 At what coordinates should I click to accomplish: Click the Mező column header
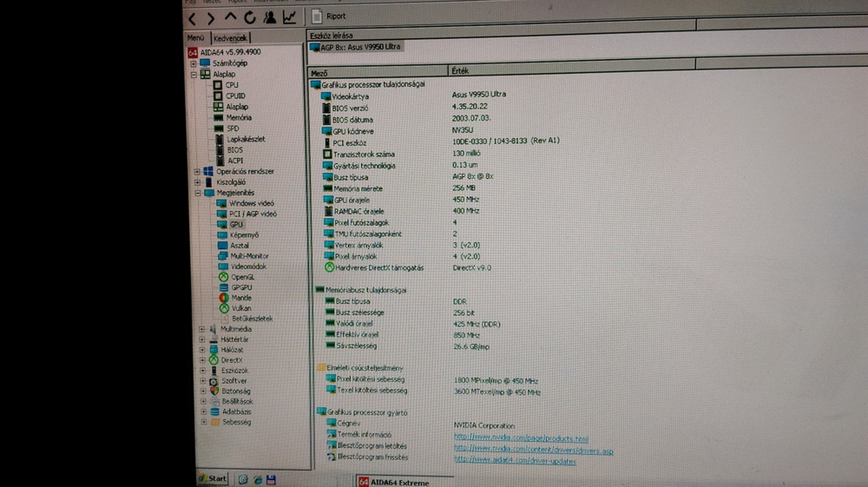tap(378, 72)
